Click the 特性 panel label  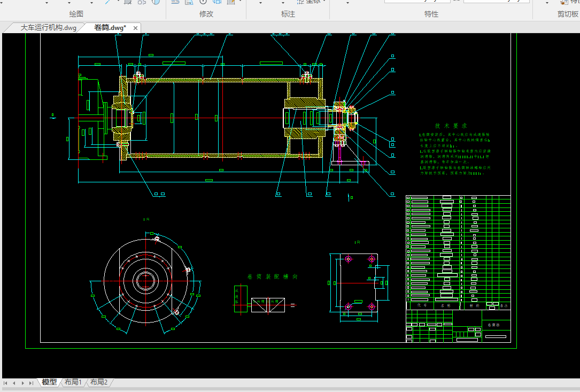pyautogui.click(x=431, y=14)
